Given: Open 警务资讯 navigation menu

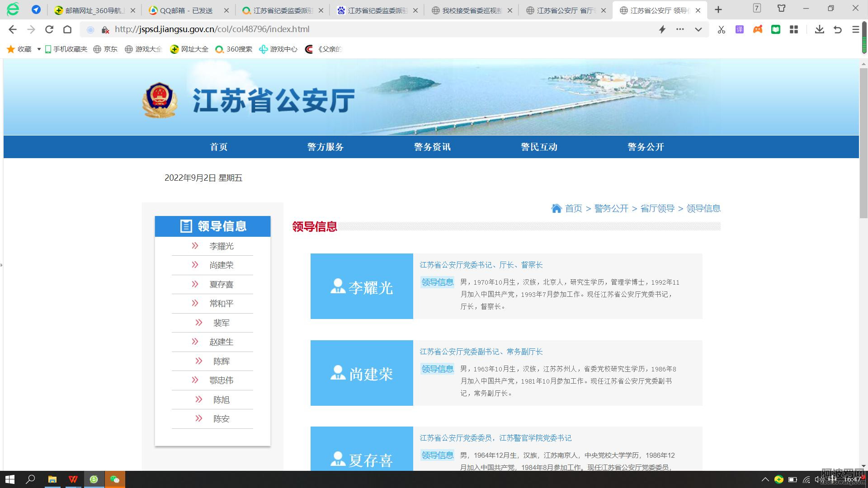Looking at the screenshot, I should point(432,147).
